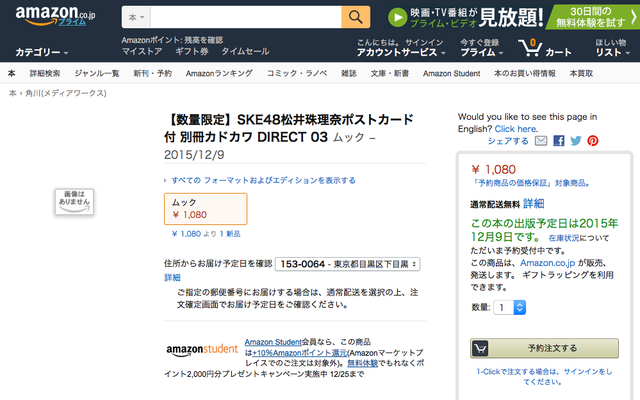640x400 pixels.
Task: Click Amazonポイント: 残高を確認 link
Action: point(172,40)
